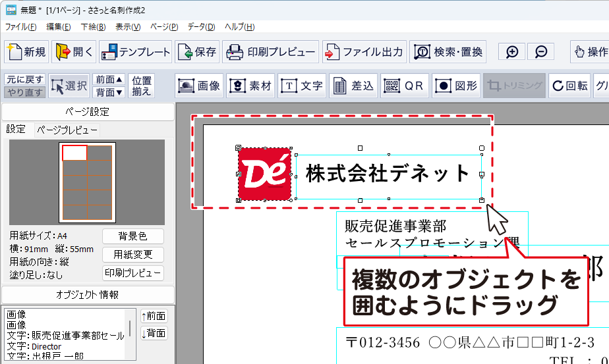Click the 〒012-3456 address text on canvas
The width and height of the screenshot is (609, 364).
(x=470, y=343)
